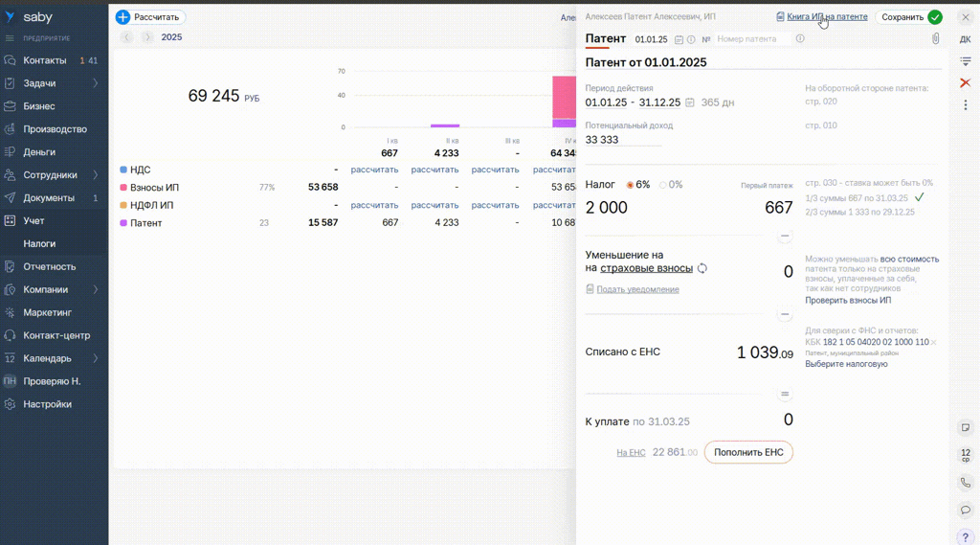The image size is (980, 545).
Task: Expand the Задачи sidebar submenu arrow
Action: tap(96, 83)
